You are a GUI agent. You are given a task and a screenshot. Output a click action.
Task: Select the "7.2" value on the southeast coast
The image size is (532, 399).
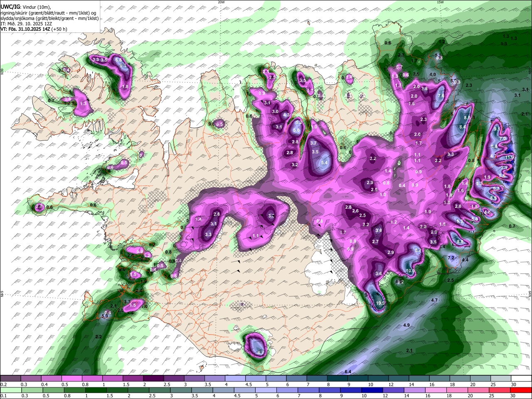[451, 258]
